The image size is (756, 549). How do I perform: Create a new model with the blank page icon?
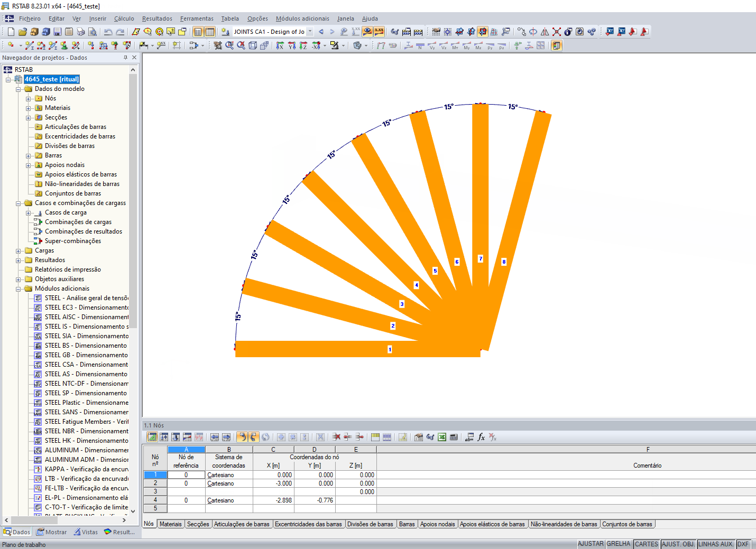[x=11, y=32]
